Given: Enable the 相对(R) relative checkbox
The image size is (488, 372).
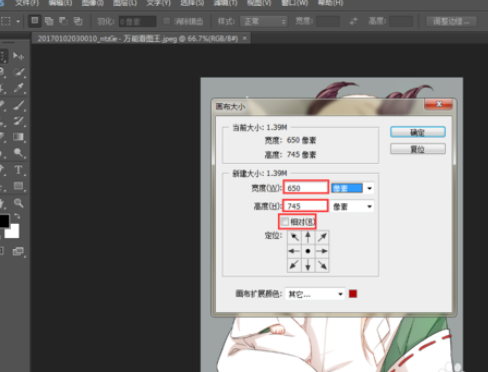Looking at the screenshot, I should (x=284, y=221).
